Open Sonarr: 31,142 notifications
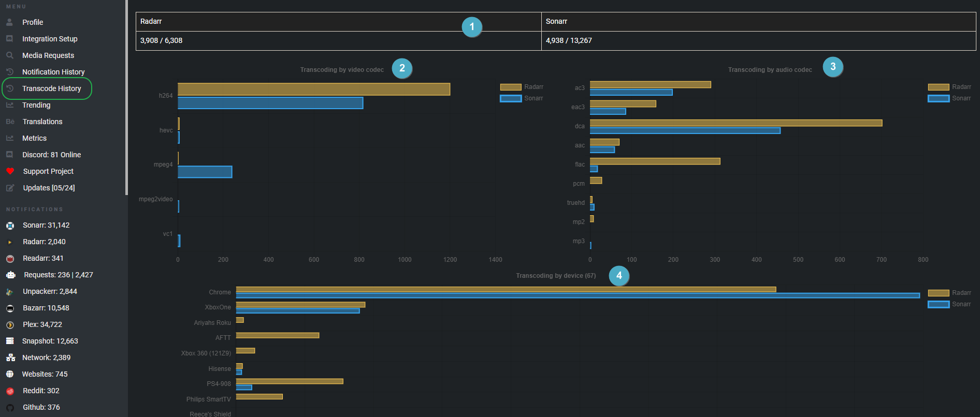This screenshot has width=980, height=417. (46, 225)
